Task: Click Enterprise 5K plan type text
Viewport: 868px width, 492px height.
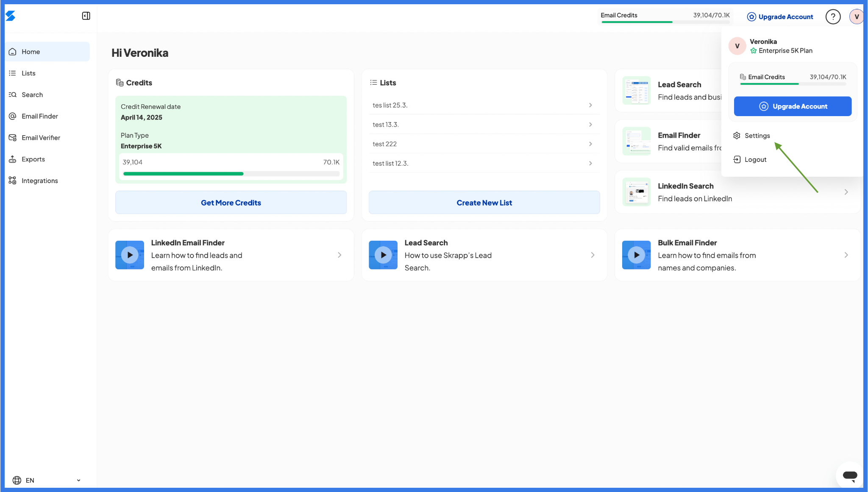Action: (141, 146)
